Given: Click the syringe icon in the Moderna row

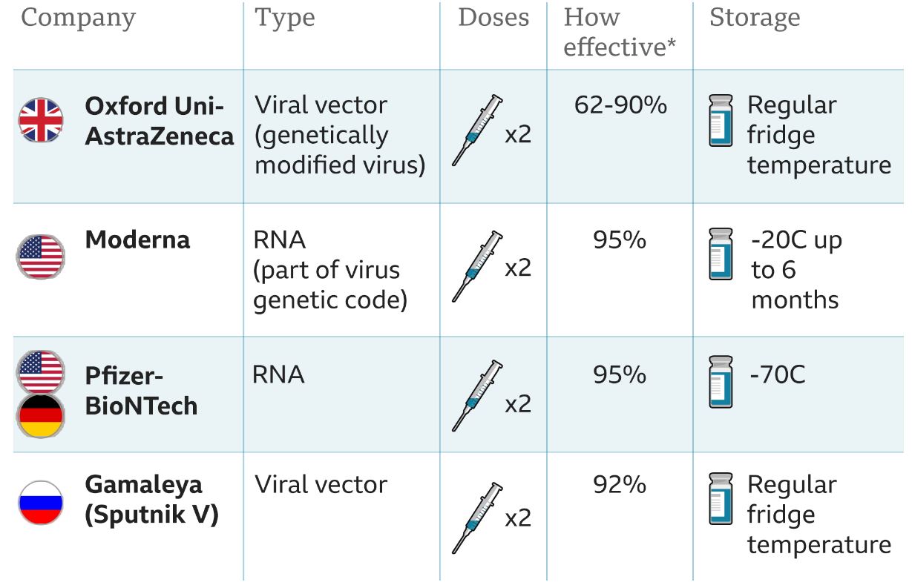Looking at the screenshot, I should (476, 265).
